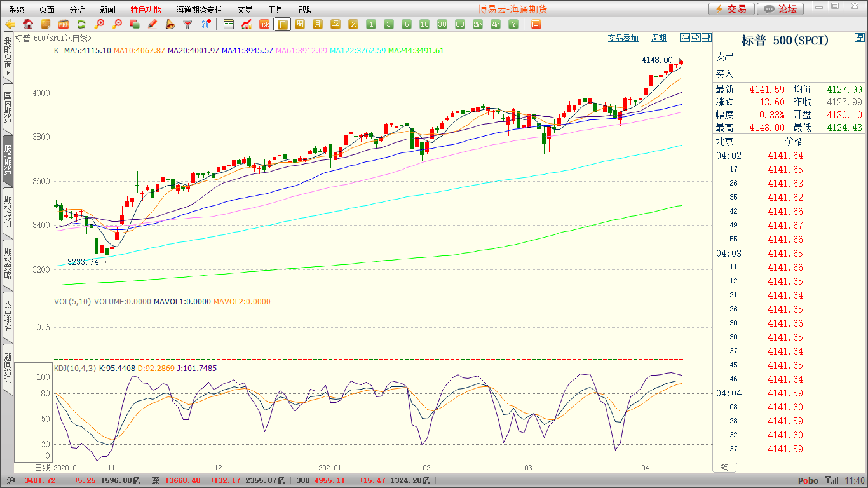
Task: Open the 海通期货专栏 menu
Action: [x=199, y=10]
